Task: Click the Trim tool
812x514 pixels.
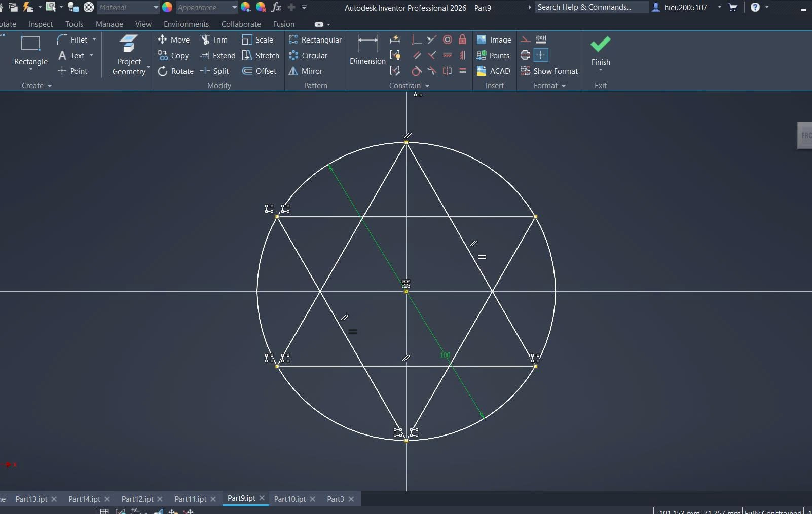Action: pyautogui.click(x=214, y=39)
